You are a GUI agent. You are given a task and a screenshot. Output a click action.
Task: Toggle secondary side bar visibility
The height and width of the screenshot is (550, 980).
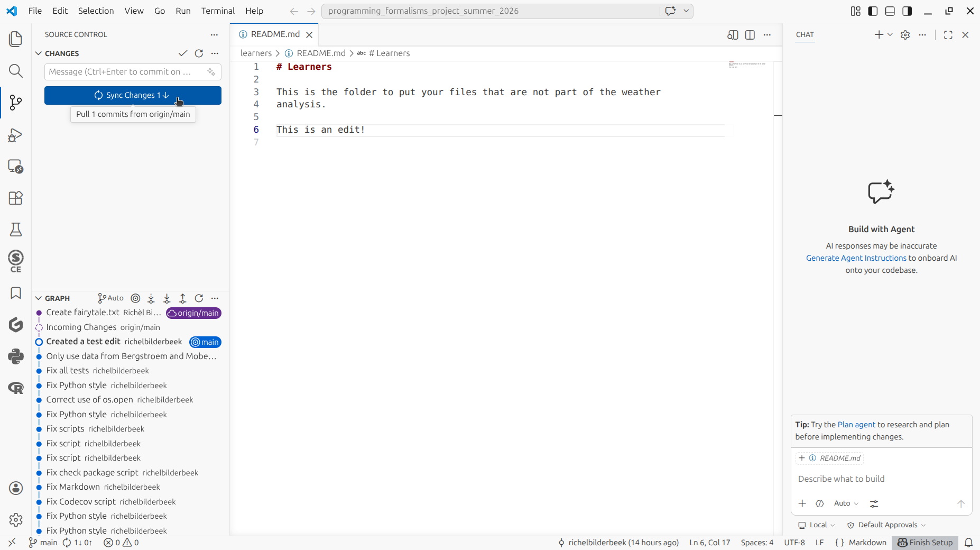click(907, 11)
